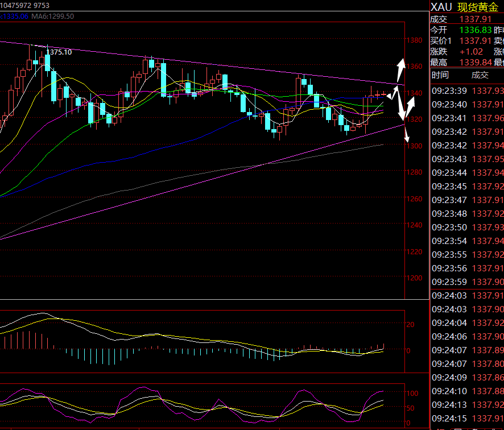Click the 1320 price axis label
504x430 pixels.
(415, 119)
